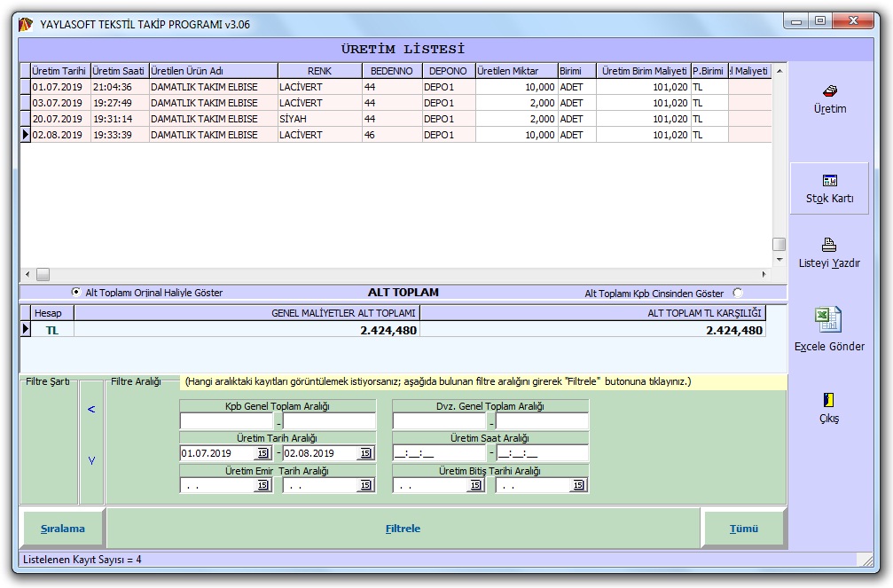Click the time cell 21:04:36
Viewport: 893px width, 588px height.
119,87
